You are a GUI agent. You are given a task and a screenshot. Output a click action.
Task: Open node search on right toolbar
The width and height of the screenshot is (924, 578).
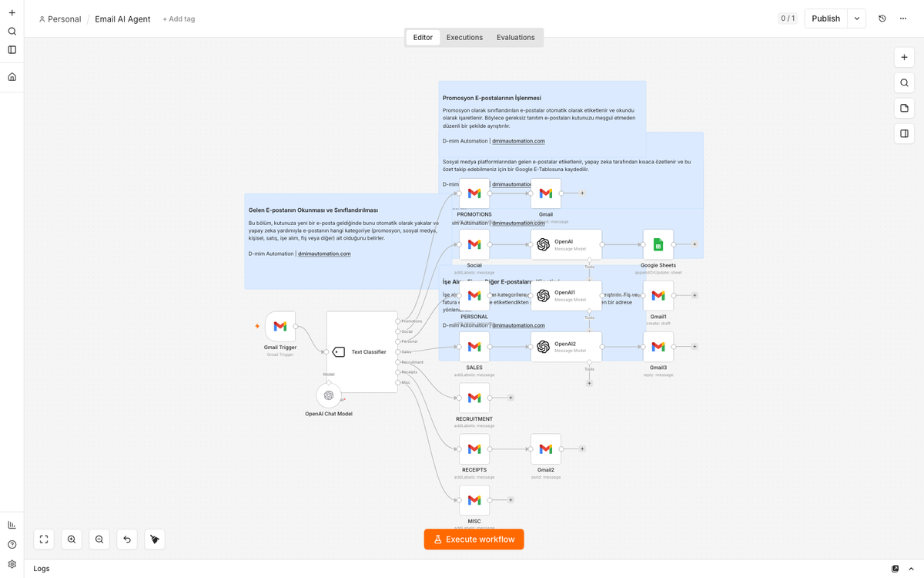[904, 82]
